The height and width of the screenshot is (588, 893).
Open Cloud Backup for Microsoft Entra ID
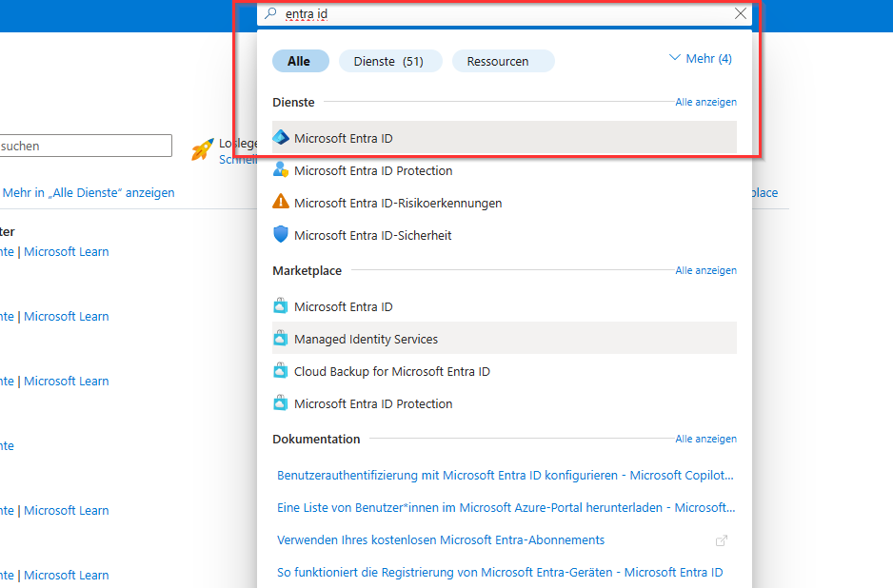click(504, 371)
